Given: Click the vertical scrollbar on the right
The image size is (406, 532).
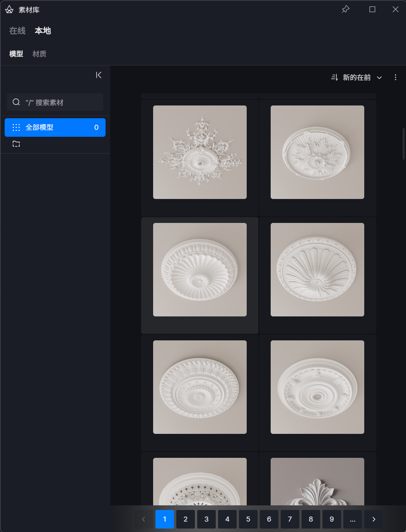Looking at the screenshot, I should tap(404, 144).
